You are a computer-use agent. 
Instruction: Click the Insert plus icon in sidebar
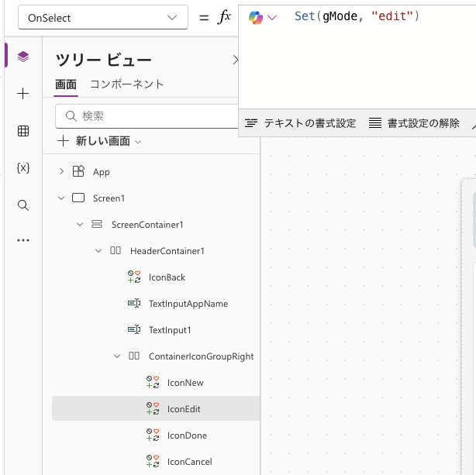point(23,94)
